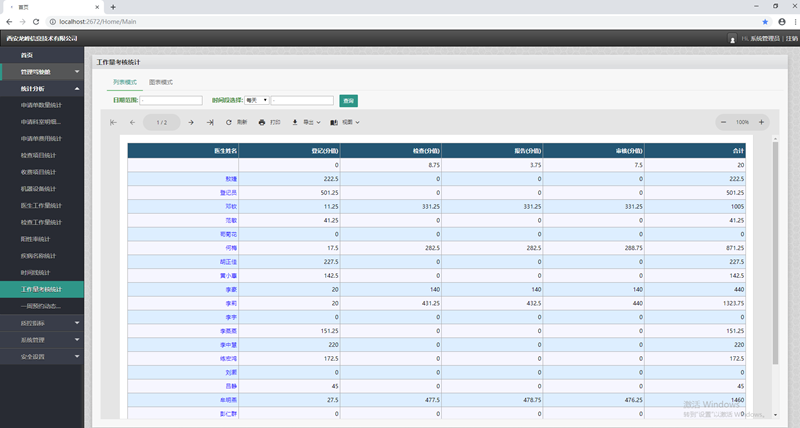Switch to 图表模式 tab

point(161,82)
